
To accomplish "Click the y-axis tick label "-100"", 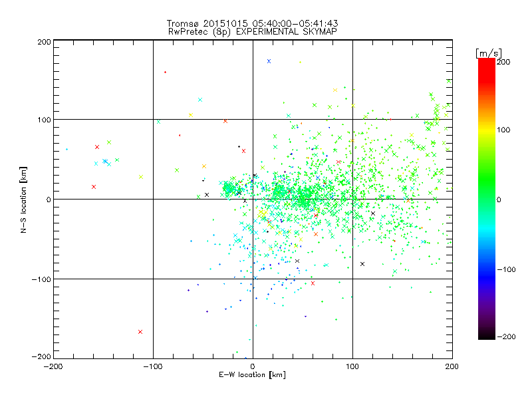I will [41, 279].
